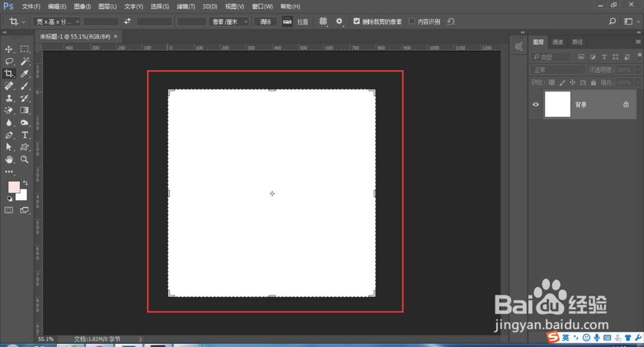Screen dimensions: 644x347
Task: Toggle smart object layer filter
Action: click(x=627, y=57)
